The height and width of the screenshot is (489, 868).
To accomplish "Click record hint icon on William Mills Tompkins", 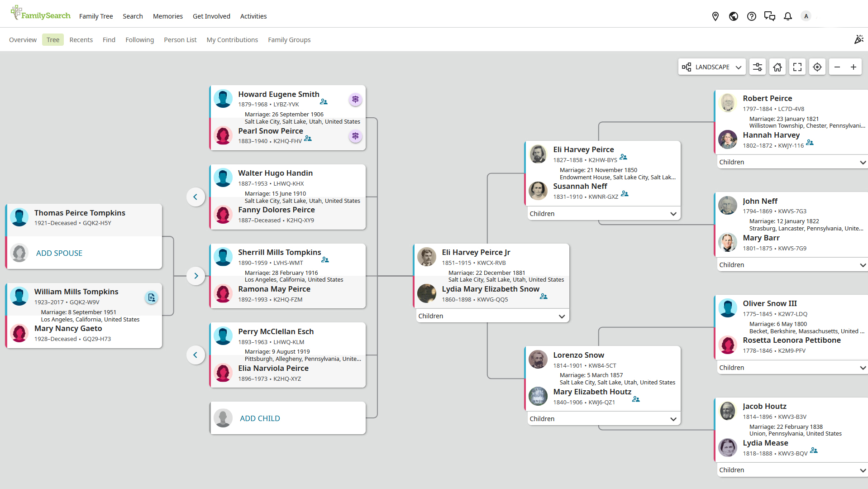I will coord(151,297).
